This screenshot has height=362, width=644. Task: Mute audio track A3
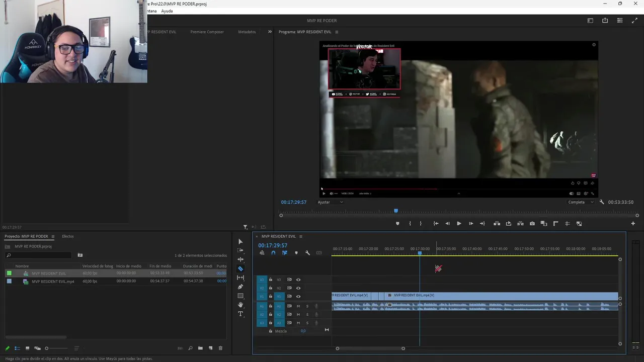point(298,323)
